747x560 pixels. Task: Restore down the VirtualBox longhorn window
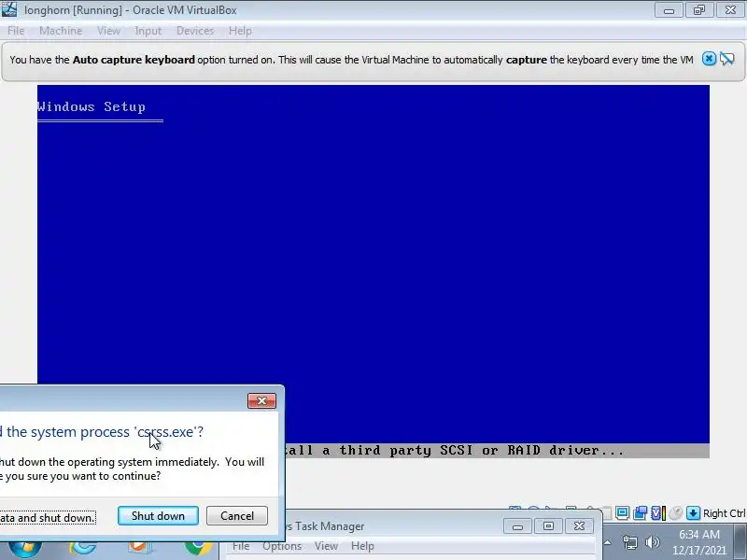click(x=698, y=10)
